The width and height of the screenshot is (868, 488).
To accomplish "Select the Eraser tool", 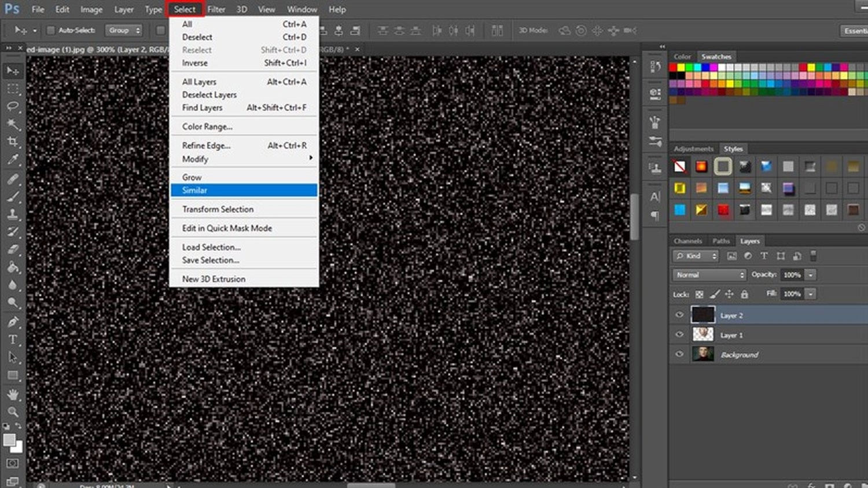I will click(x=13, y=249).
